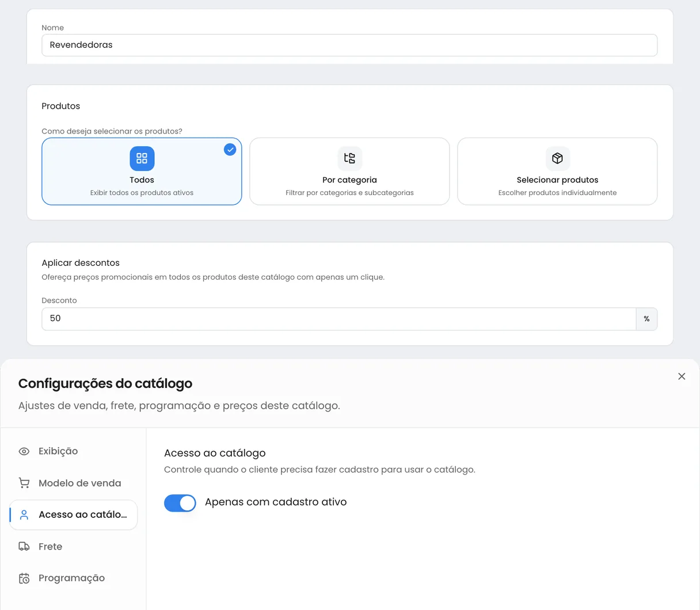Image resolution: width=700 pixels, height=610 pixels.
Task: Click the box icon for Selecionar produtos
Action: coord(557,158)
